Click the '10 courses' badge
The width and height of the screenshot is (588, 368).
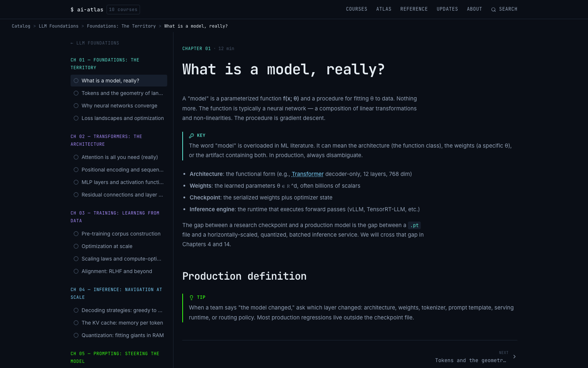(x=123, y=10)
